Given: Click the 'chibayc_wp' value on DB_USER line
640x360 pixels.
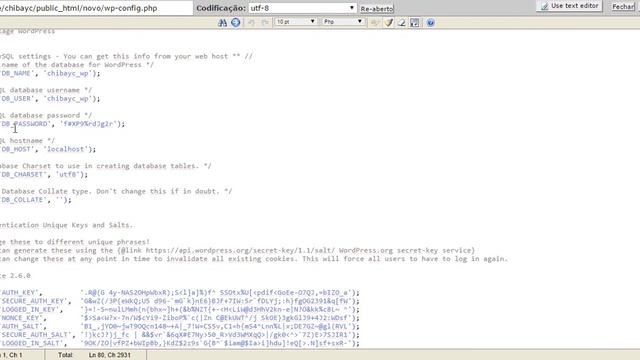Looking at the screenshot, I should point(67,99).
